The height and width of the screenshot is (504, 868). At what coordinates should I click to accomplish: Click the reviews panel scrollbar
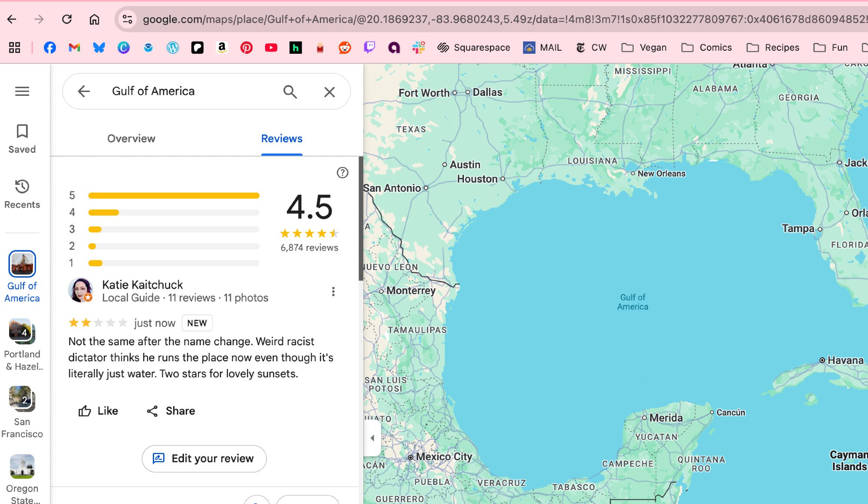point(361,219)
